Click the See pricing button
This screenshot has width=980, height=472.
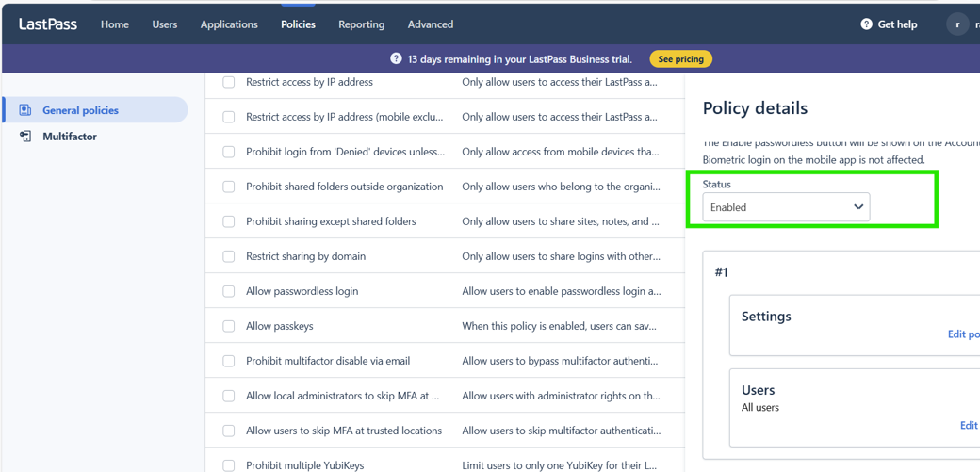(x=680, y=59)
